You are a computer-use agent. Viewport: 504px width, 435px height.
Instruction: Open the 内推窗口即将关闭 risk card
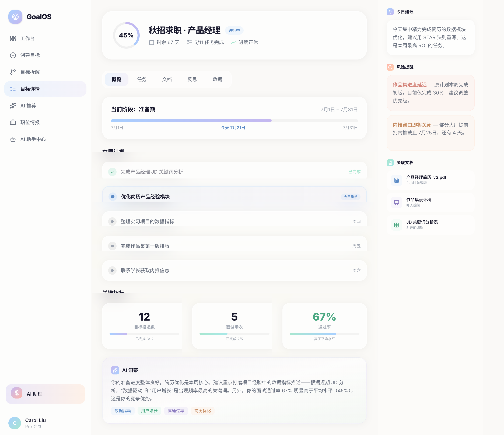pos(430,133)
